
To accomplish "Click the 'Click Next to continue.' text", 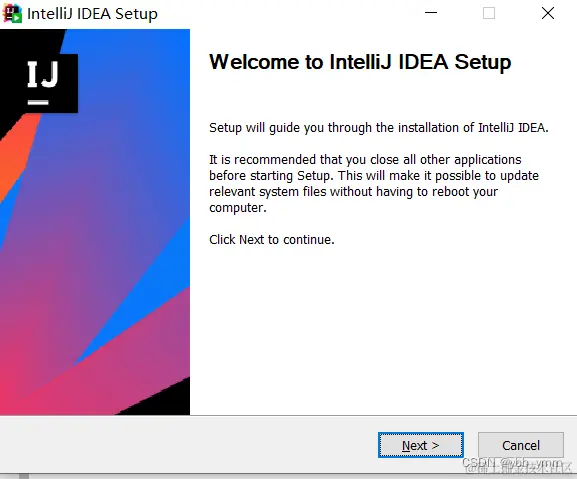I will point(272,240).
